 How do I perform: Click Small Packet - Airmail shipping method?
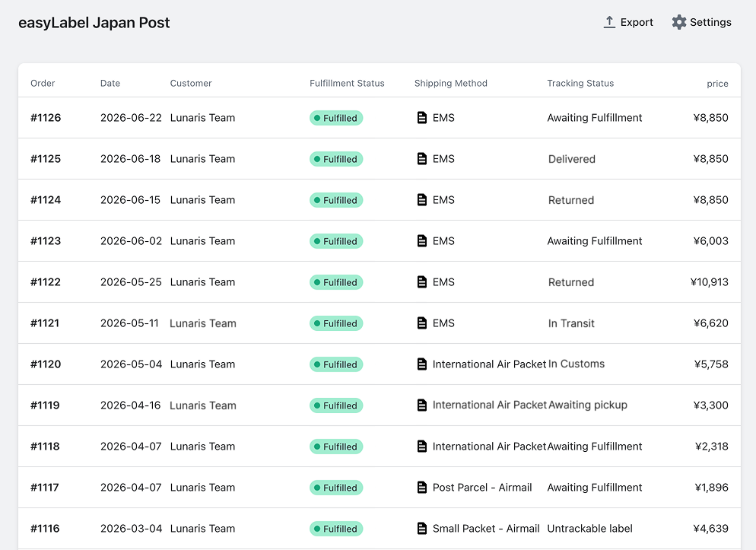[x=486, y=528]
